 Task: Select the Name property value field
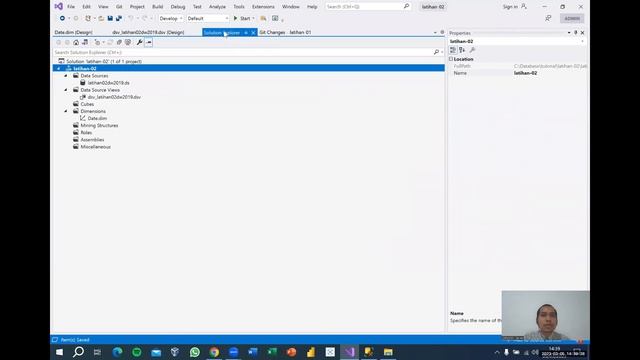coord(549,73)
